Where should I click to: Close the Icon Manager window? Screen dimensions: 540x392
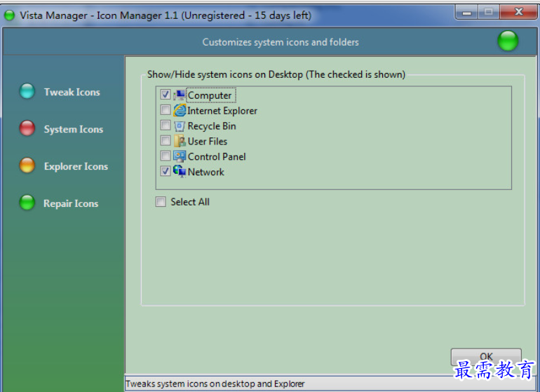[518, 12]
